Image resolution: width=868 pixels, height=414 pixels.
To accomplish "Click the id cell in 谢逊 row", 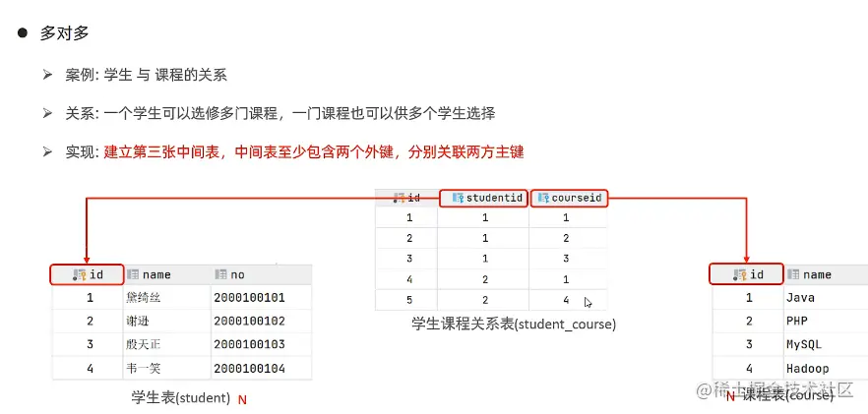I will (88, 321).
